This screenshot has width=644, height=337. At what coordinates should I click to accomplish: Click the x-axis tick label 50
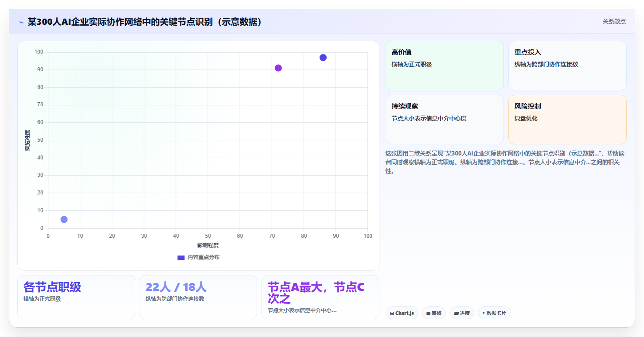coord(208,236)
